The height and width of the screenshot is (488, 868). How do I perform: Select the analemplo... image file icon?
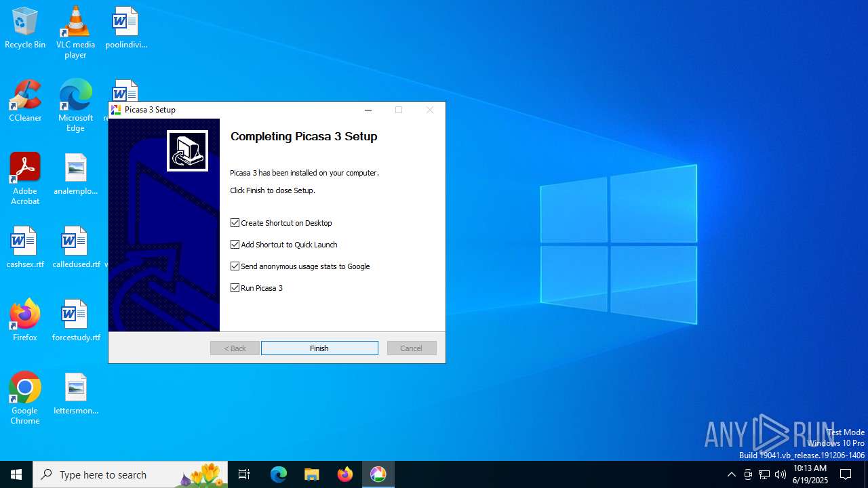(x=76, y=175)
